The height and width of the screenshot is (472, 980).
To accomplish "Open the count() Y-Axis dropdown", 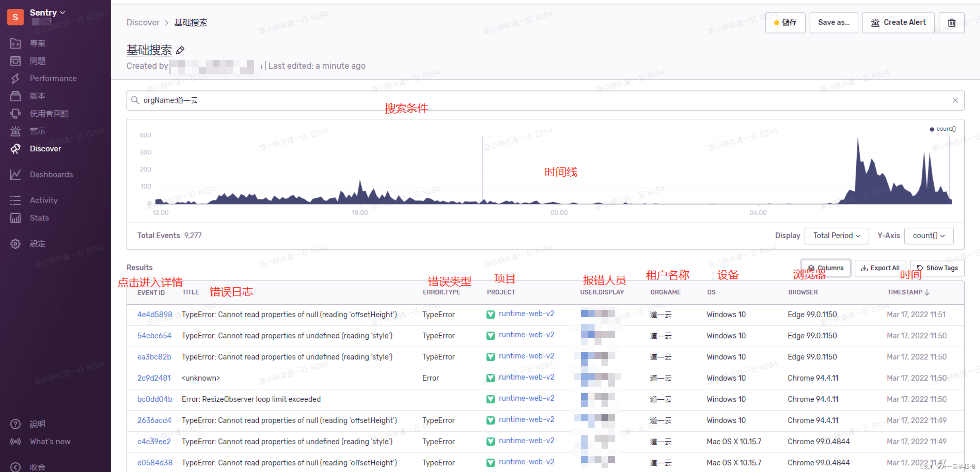I will point(928,236).
